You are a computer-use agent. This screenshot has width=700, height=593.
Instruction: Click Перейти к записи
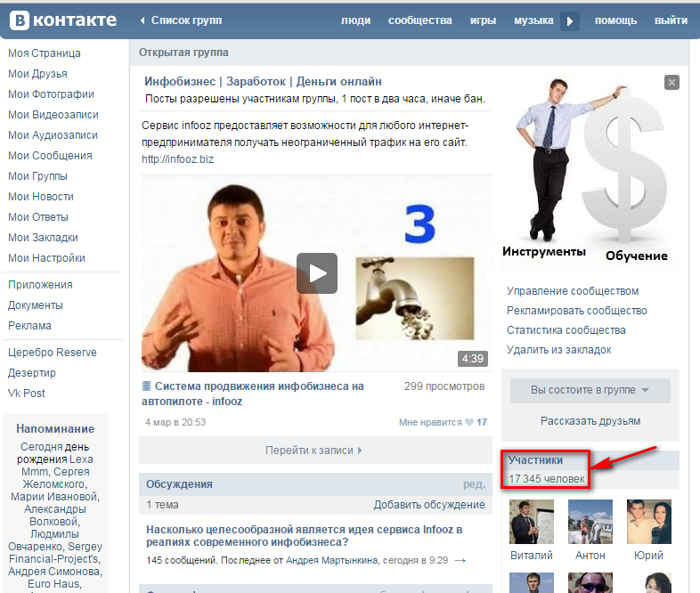click(x=313, y=451)
